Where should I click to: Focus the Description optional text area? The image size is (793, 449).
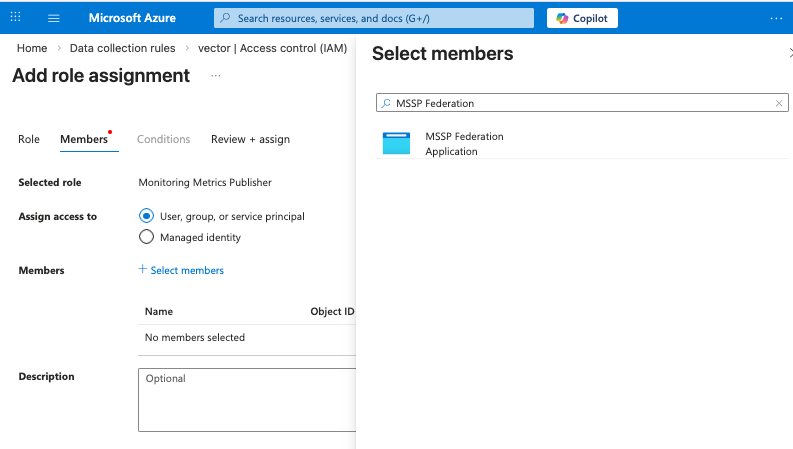tap(247, 399)
